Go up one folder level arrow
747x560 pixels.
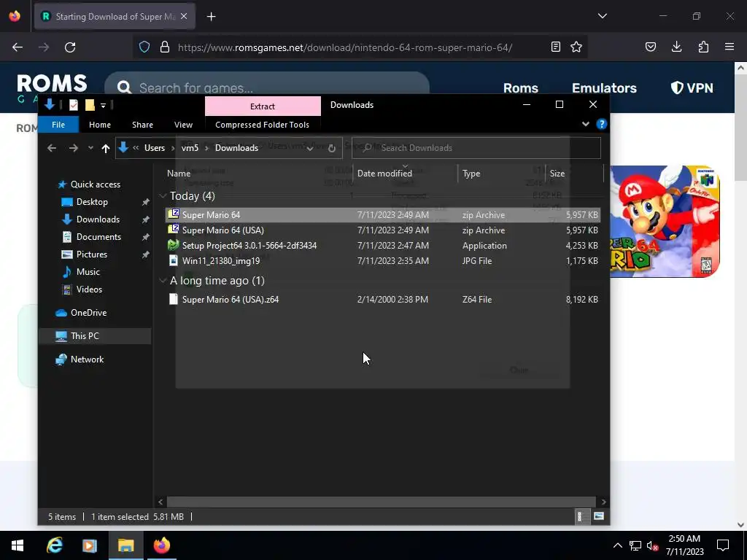pyautogui.click(x=106, y=148)
